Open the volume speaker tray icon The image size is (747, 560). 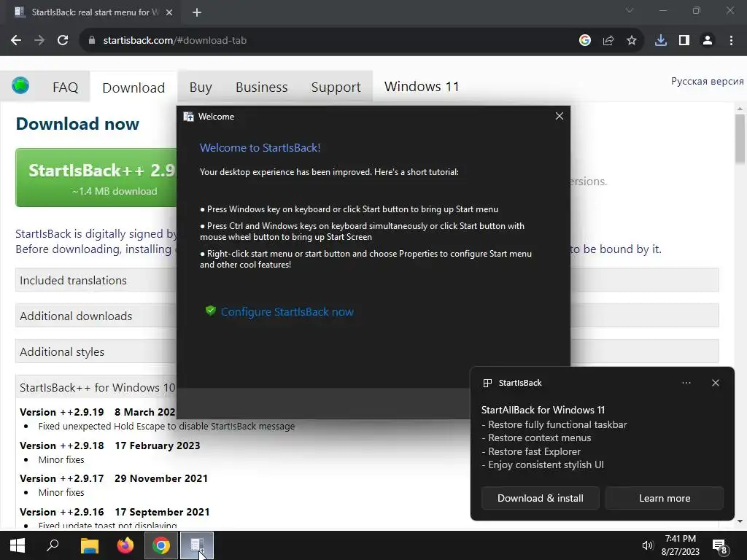647,545
